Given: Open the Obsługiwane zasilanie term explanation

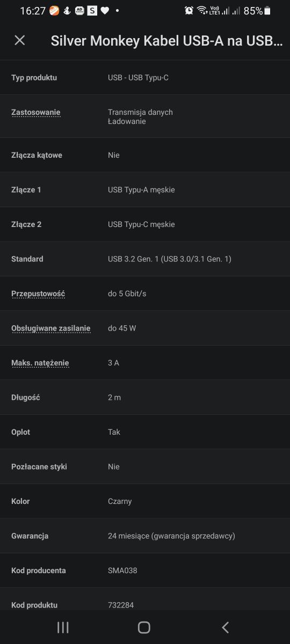Looking at the screenshot, I should (51, 328).
